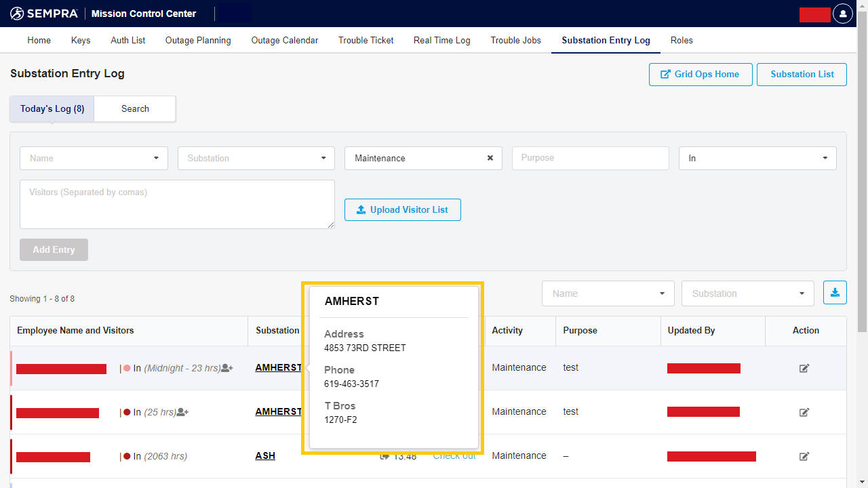The height and width of the screenshot is (488, 868).
Task: Click the user profile icon
Action: (842, 14)
